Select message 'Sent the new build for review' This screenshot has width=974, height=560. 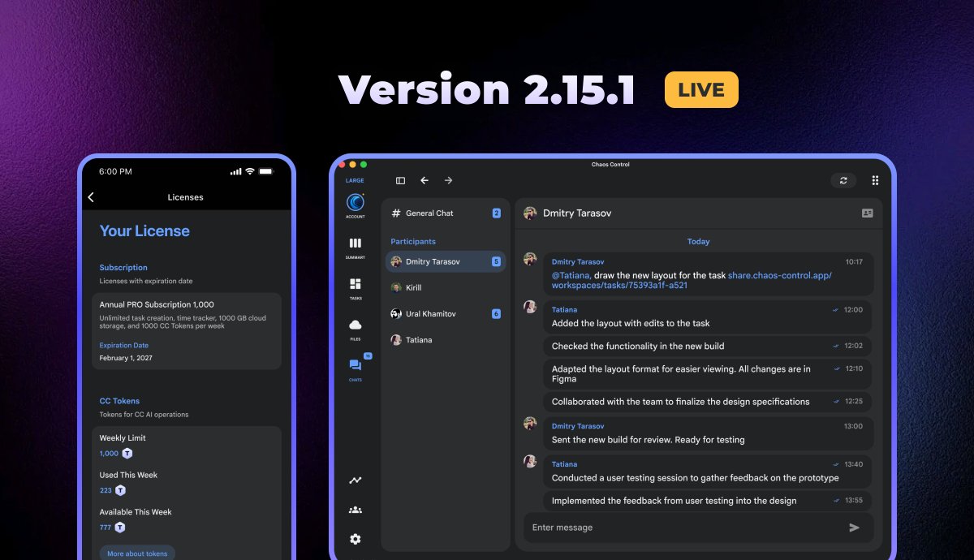tap(709, 433)
